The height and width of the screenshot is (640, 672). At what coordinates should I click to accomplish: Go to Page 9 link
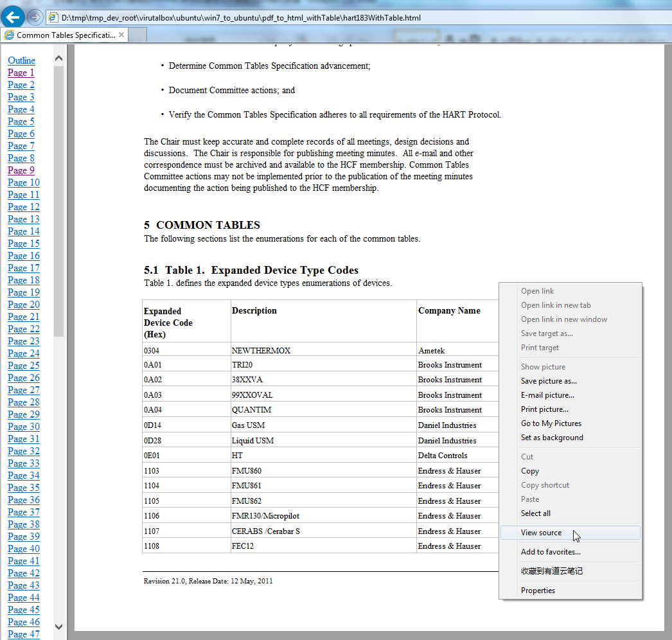pyautogui.click(x=21, y=170)
